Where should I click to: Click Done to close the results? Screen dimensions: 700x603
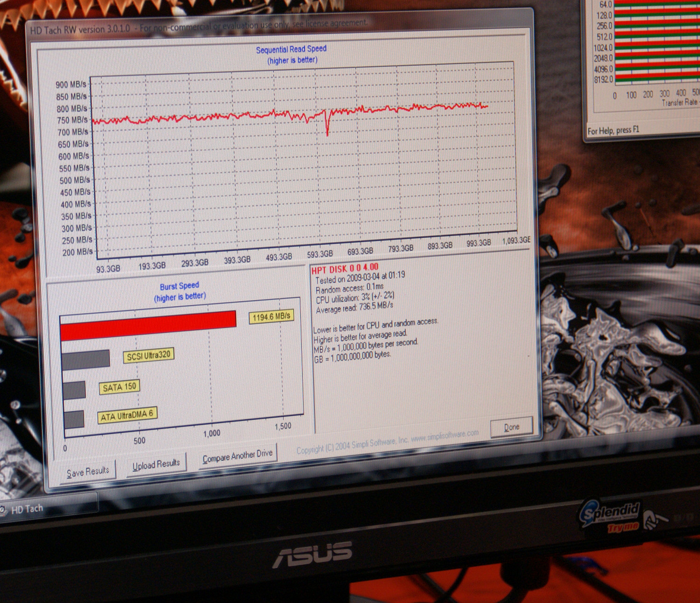(x=511, y=427)
